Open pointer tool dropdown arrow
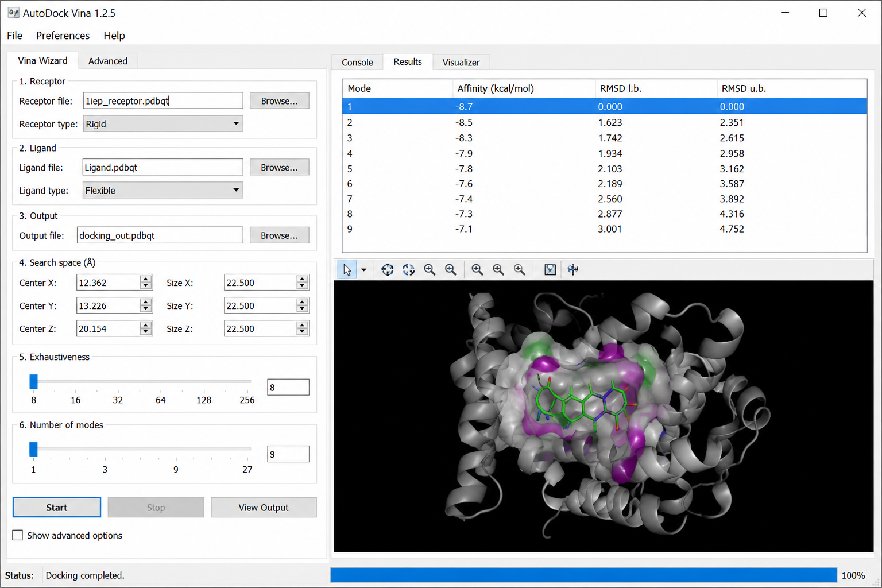The width and height of the screenshot is (882, 588). (363, 269)
